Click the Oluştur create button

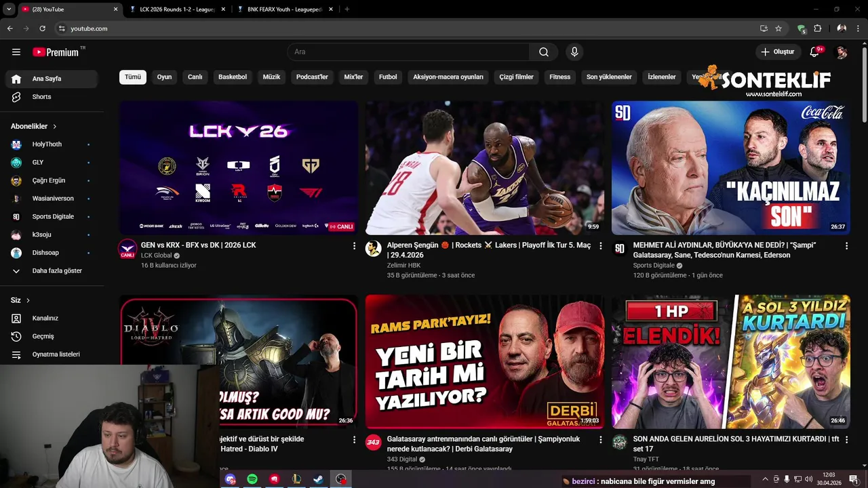coord(777,52)
